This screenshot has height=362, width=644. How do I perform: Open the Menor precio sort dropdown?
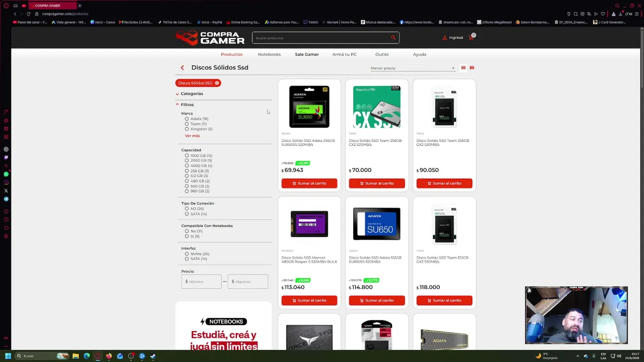[x=413, y=68]
